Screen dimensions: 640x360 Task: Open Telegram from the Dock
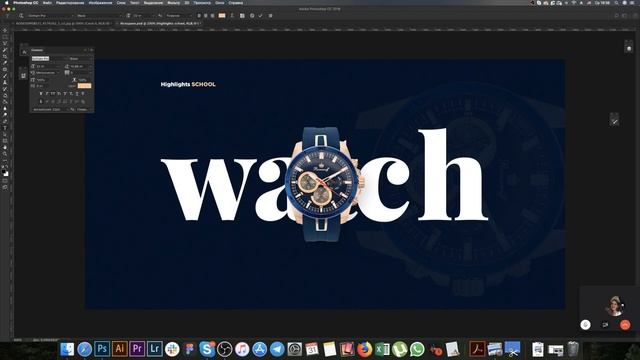277,349
